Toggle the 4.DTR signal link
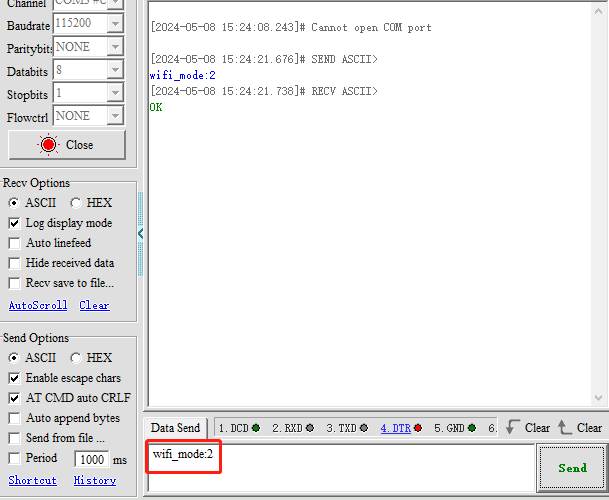Viewport: 609px width, 500px height. [395, 429]
